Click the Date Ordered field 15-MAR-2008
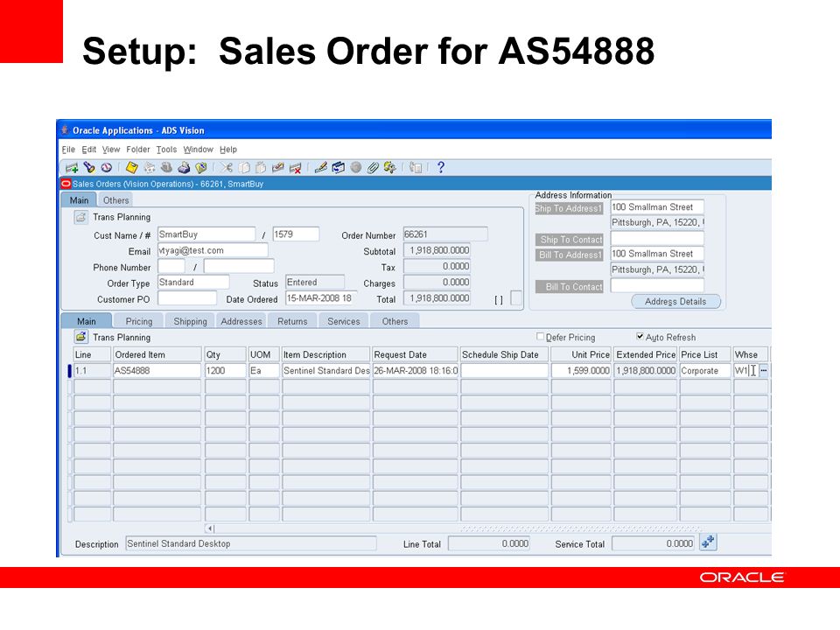The image size is (840, 630). [x=321, y=298]
